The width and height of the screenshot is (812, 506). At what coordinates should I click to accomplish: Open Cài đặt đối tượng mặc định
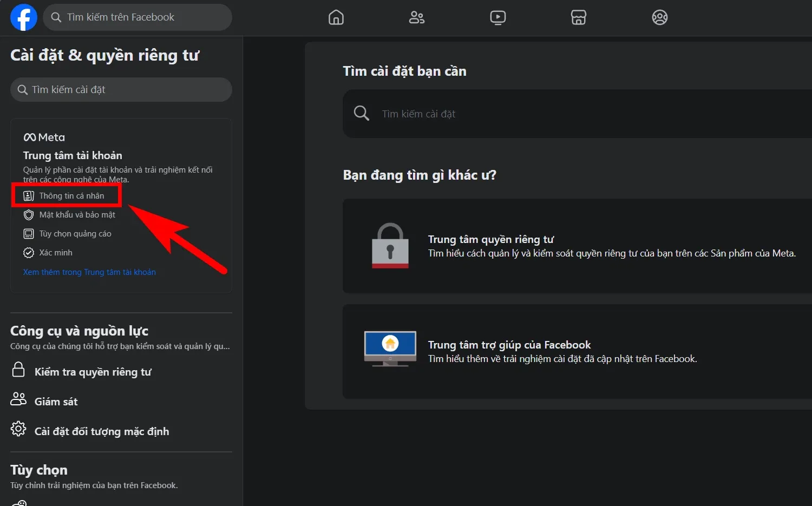click(102, 431)
